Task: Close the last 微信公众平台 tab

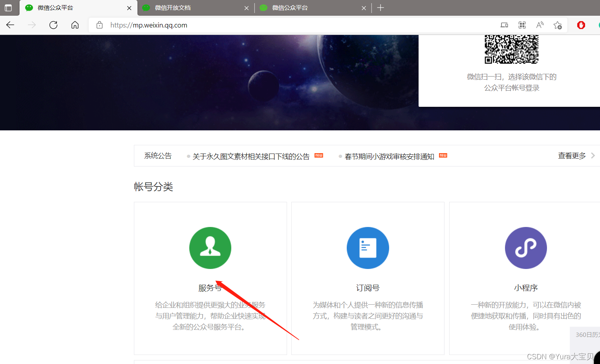Action: (364, 8)
